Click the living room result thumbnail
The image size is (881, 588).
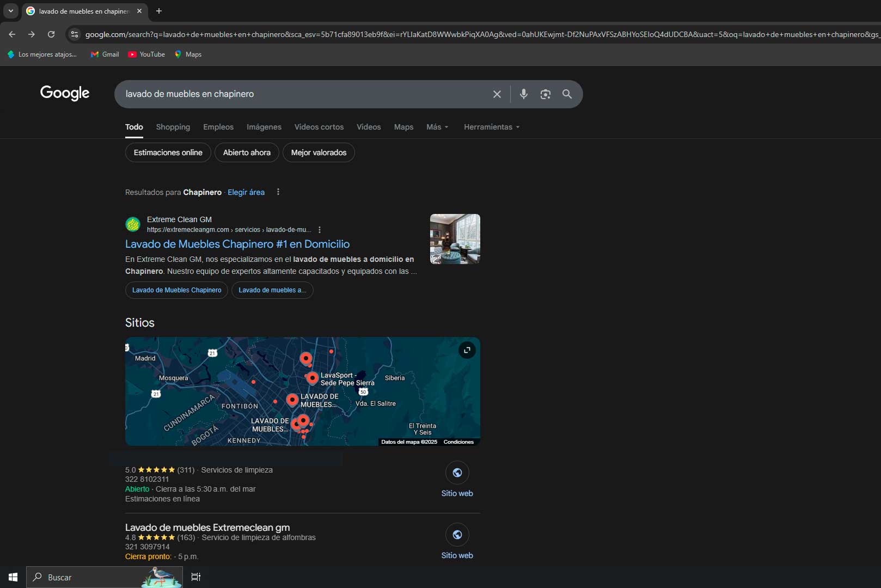pos(455,239)
